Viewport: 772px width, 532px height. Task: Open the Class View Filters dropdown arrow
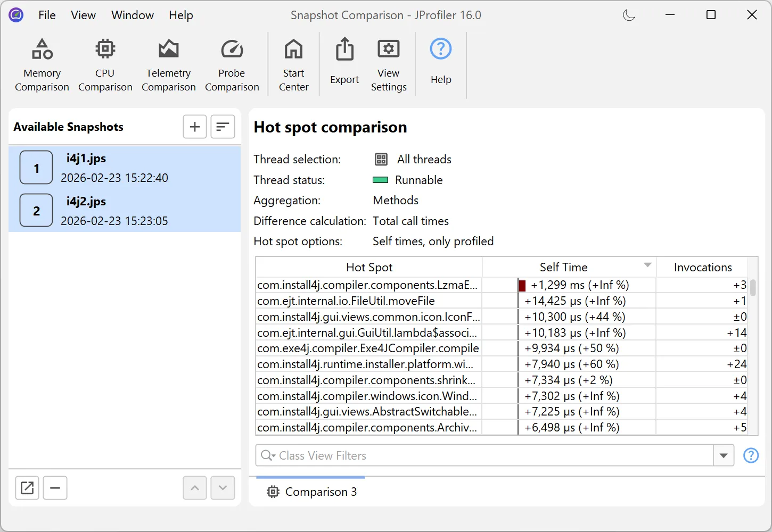tap(724, 455)
